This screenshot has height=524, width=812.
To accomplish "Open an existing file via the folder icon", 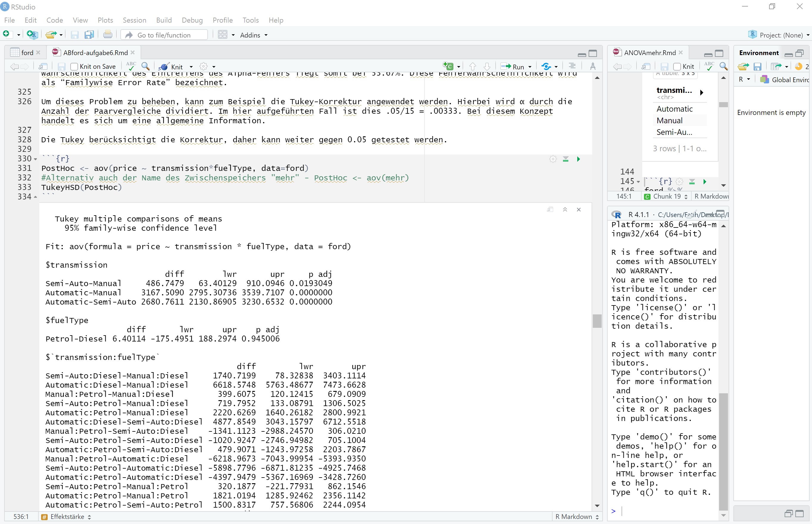I will point(52,34).
